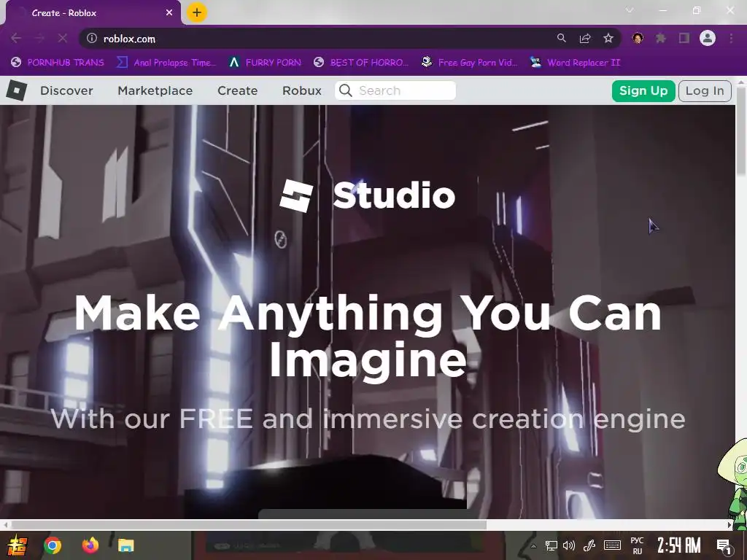747x560 pixels.
Task: Click the horizontal scrollbar right arrow
Action: point(729,525)
